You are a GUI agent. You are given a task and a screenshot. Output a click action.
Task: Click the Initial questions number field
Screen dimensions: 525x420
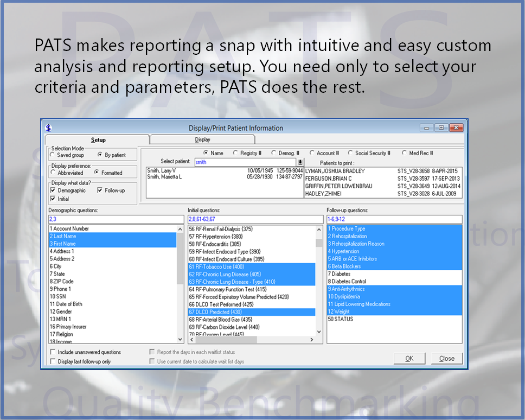255,219
